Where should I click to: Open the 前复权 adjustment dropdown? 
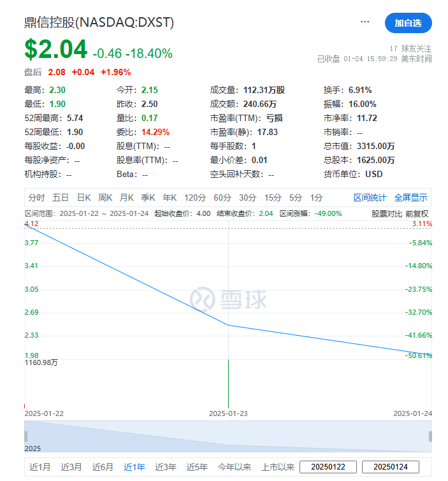[417, 214]
